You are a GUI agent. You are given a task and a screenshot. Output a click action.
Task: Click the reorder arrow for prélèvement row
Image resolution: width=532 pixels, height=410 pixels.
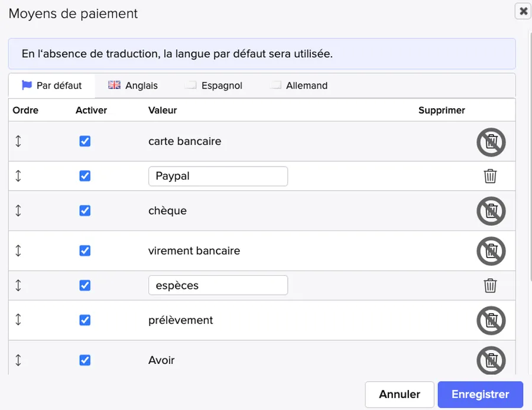pyautogui.click(x=18, y=320)
